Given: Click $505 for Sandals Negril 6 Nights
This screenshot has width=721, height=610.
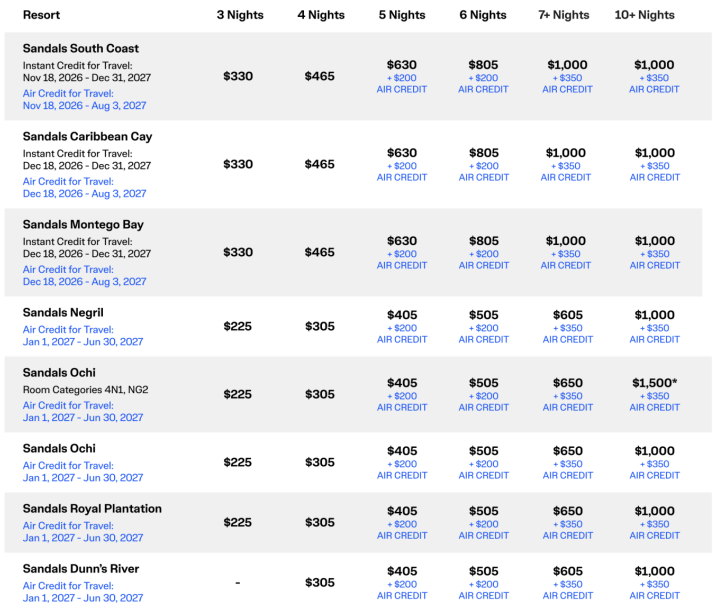Looking at the screenshot, I should (x=484, y=315).
